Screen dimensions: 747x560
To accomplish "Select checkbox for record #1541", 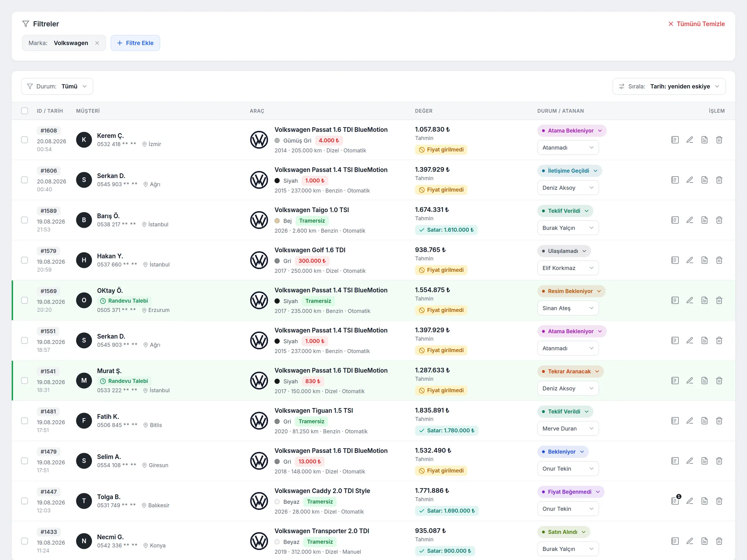I will click(x=25, y=381).
